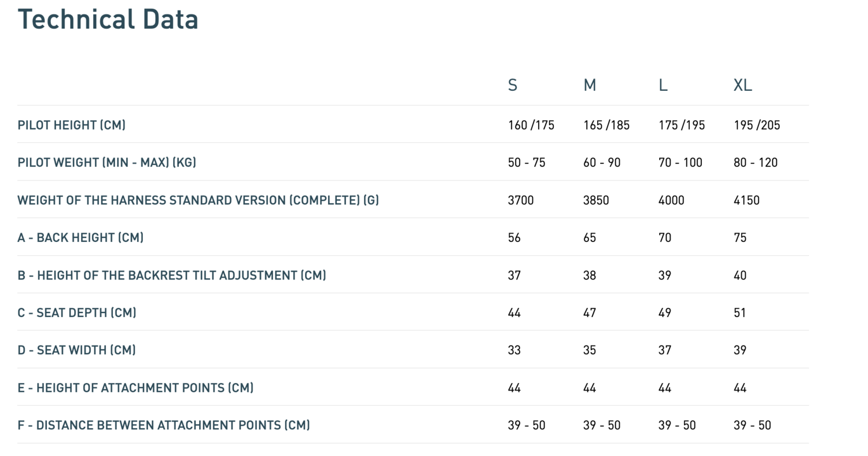Click B - Height of Backrest Tilt Adjustment label
Viewport: 868px width, 456px height.
(172, 275)
